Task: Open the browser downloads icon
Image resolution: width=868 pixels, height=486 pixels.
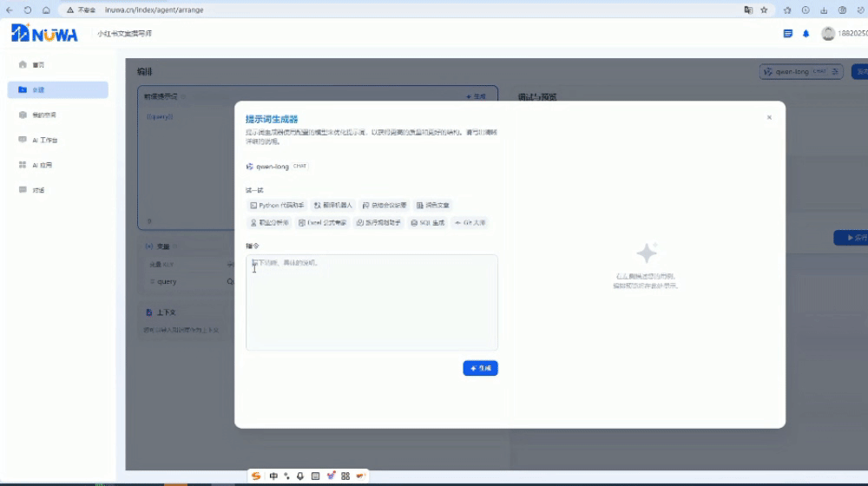Action: (824, 10)
